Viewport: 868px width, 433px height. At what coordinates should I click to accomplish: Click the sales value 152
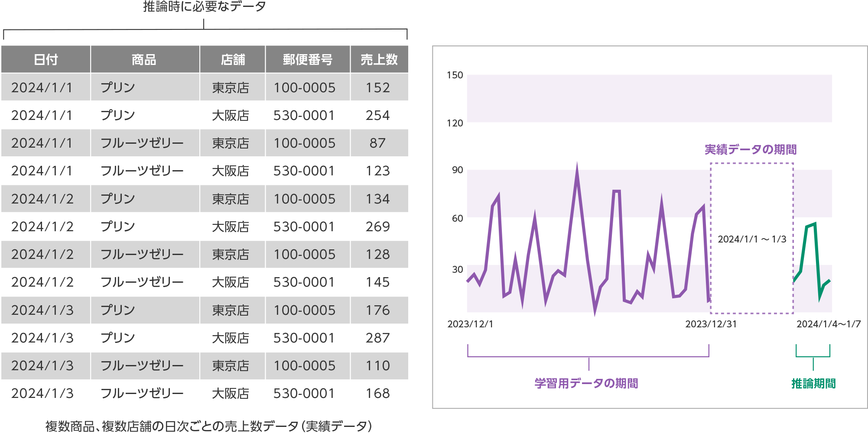coord(378,87)
